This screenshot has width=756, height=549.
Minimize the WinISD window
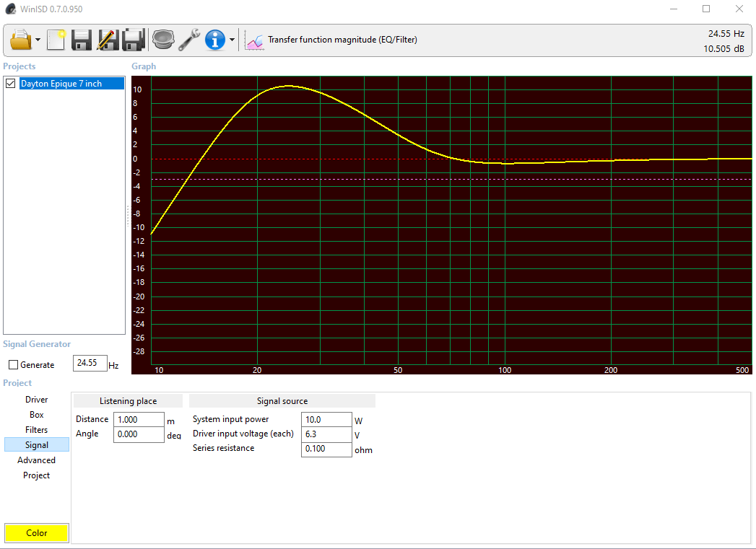(x=674, y=9)
